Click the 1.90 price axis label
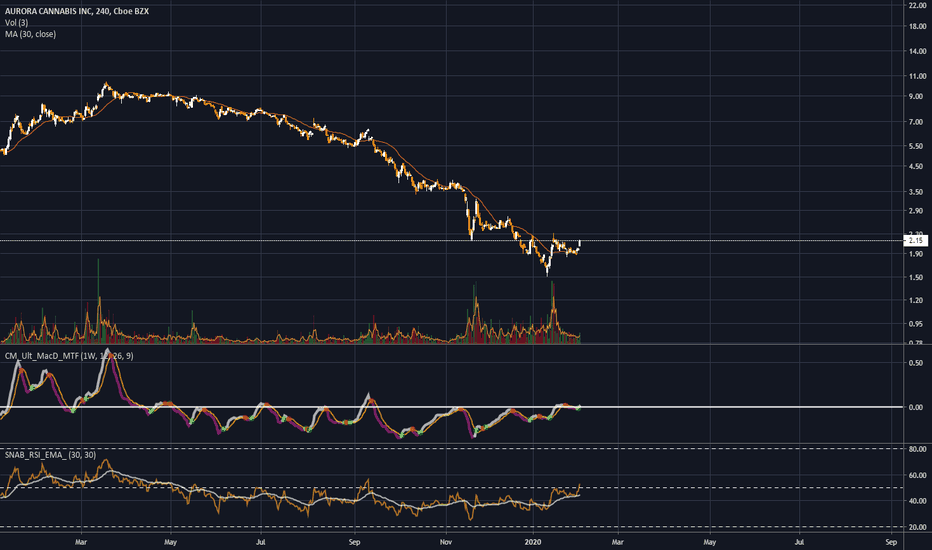Screen dimensions: 932x550 tap(915, 254)
